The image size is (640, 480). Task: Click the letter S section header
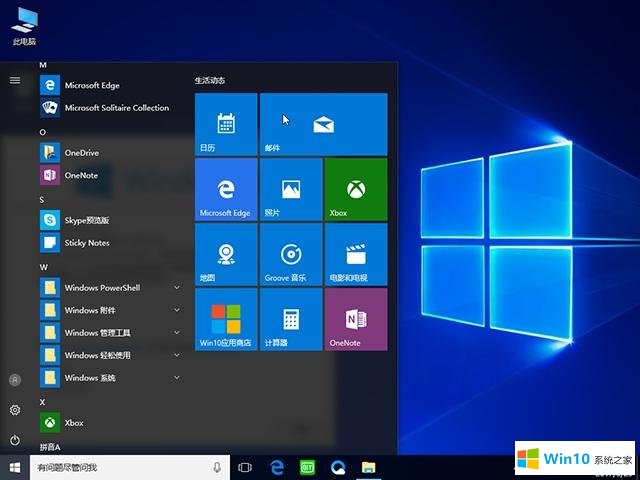[x=42, y=200]
